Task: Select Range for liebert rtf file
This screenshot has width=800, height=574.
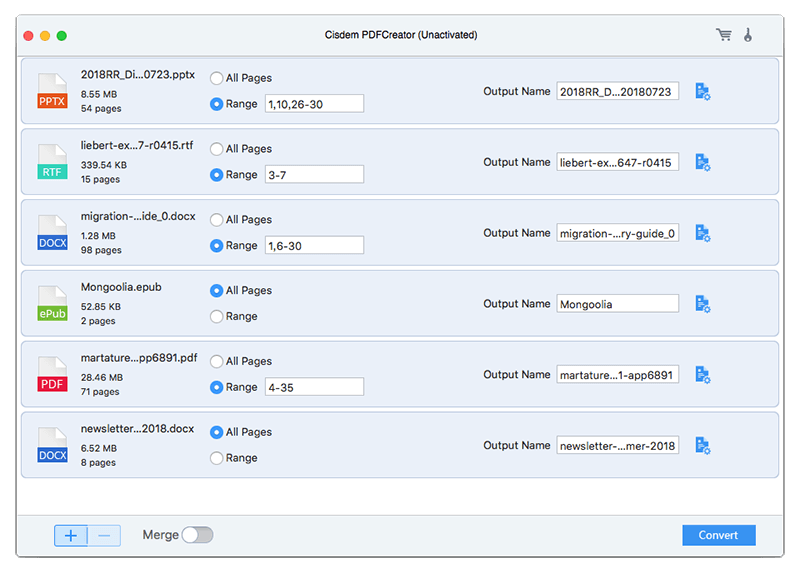Action: click(216, 175)
